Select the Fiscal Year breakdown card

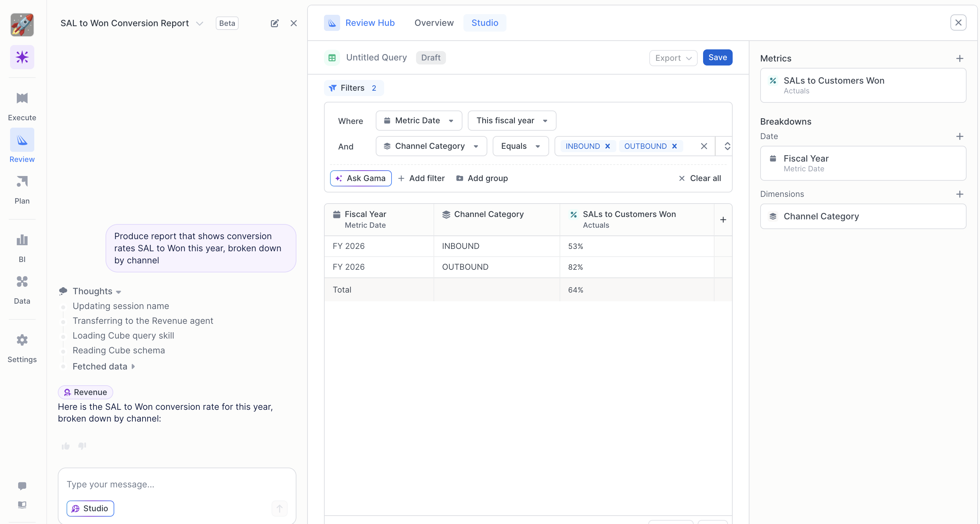pyautogui.click(x=863, y=163)
